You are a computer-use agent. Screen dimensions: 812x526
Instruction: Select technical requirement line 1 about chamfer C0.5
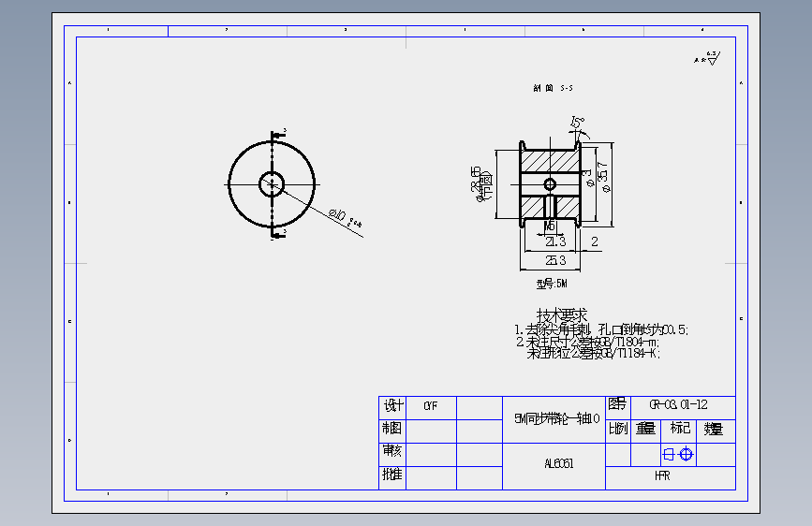(x=601, y=329)
